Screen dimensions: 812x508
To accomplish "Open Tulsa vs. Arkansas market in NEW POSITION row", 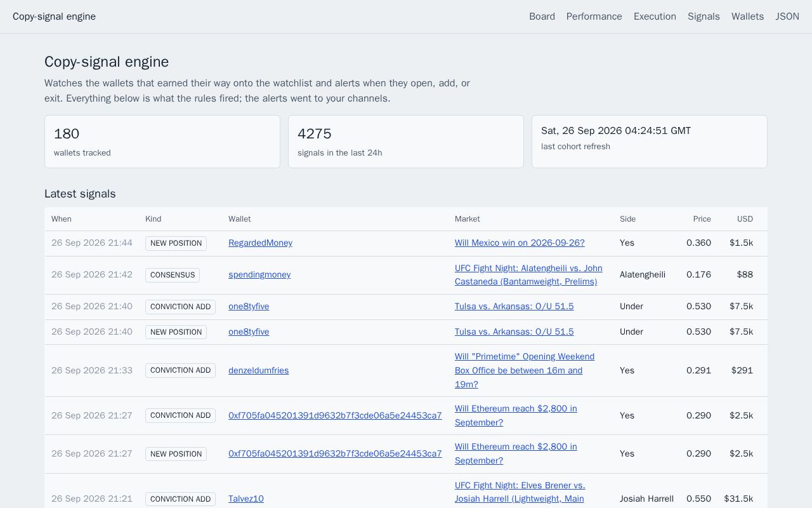I will tap(514, 332).
